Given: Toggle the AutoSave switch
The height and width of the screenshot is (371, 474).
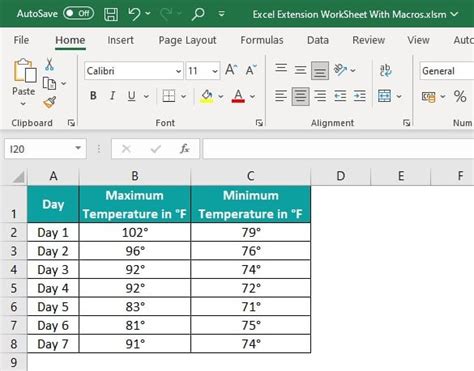Looking at the screenshot, I should (79, 13).
